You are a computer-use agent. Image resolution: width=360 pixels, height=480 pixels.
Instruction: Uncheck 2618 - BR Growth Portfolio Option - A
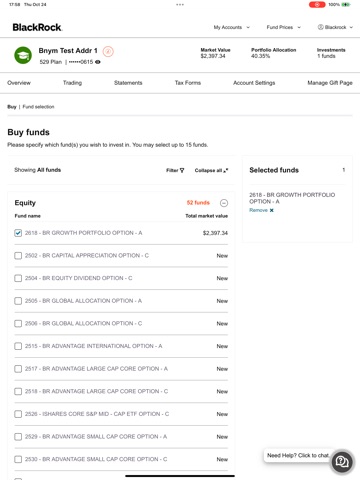coord(18,233)
